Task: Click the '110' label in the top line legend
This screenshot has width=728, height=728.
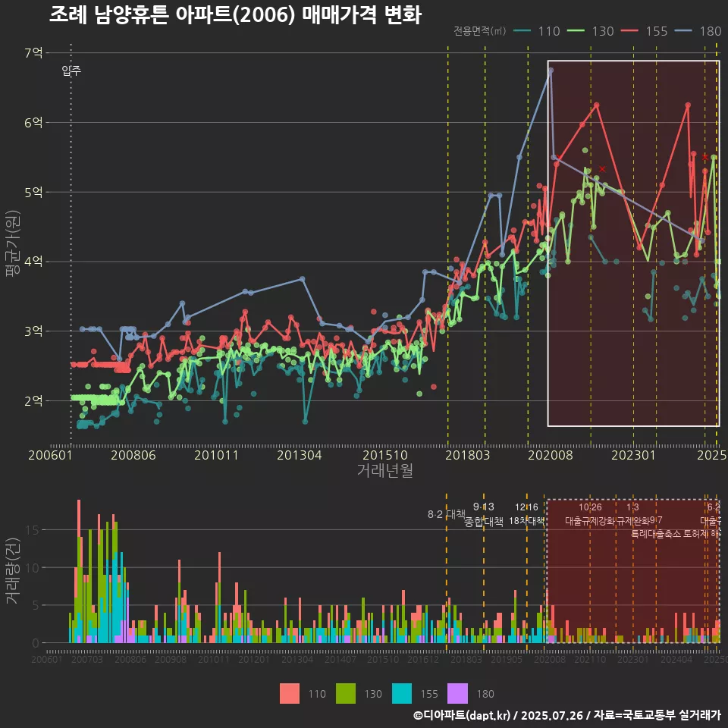Action: 549,31
